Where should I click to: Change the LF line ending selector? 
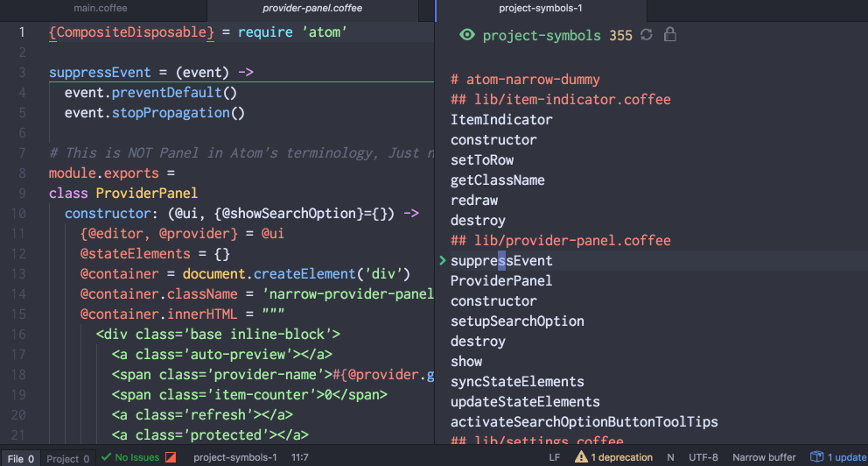[x=554, y=457]
